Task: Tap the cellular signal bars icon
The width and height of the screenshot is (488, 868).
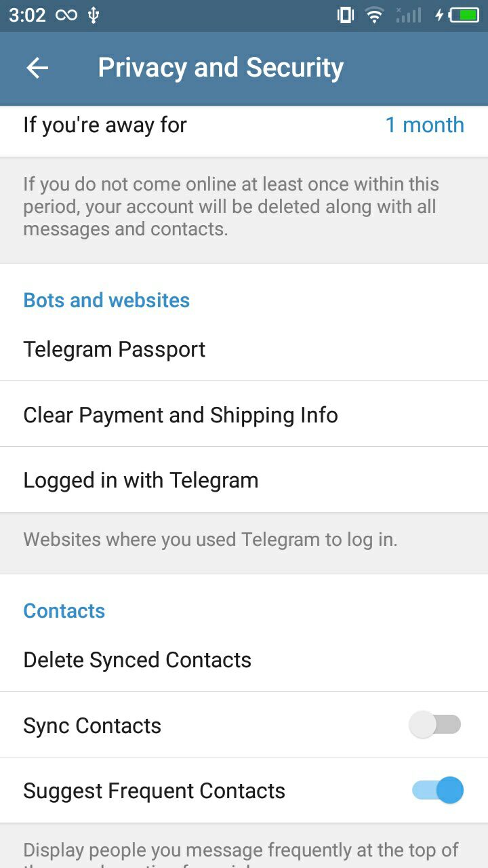Action: tap(408, 15)
